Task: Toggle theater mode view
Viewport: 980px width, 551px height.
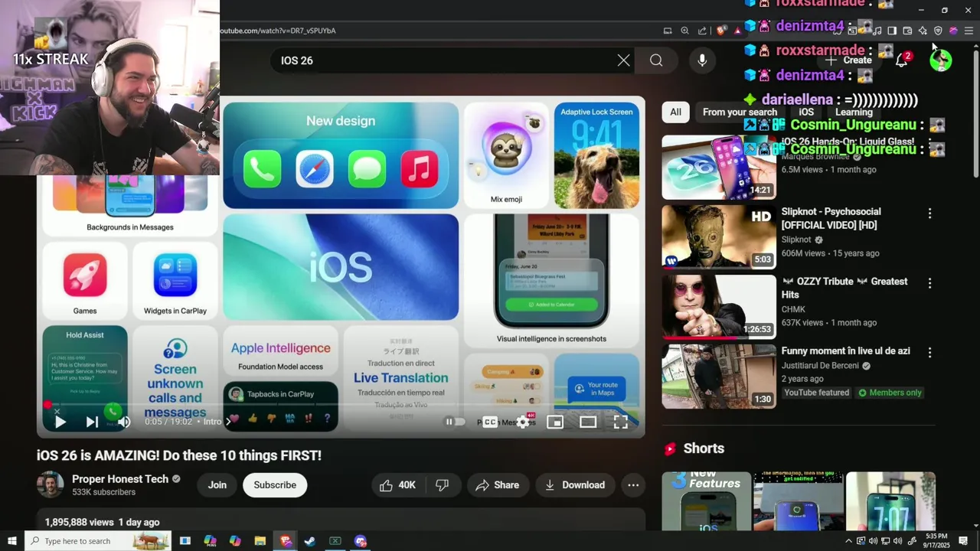Action: (588, 422)
